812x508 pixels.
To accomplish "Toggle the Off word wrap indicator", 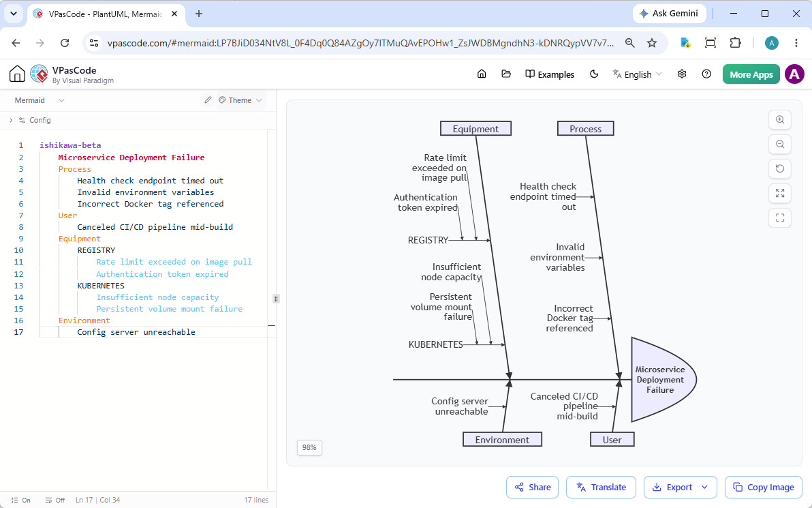I will (x=55, y=500).
